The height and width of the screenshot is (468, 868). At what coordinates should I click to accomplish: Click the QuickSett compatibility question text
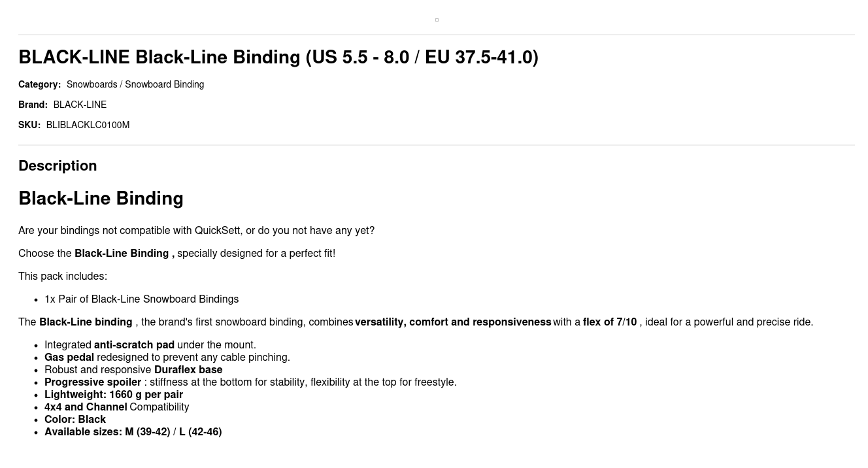pos(196,231)
